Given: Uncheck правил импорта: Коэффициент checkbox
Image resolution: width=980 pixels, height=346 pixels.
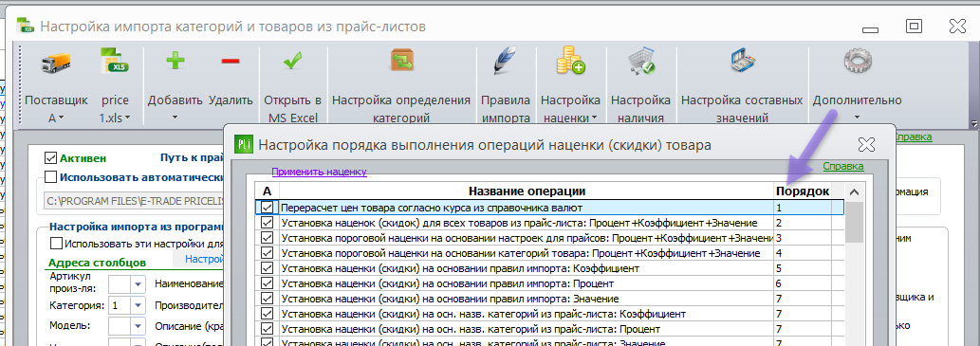Looking at the screenshot, I should (268, 268).
